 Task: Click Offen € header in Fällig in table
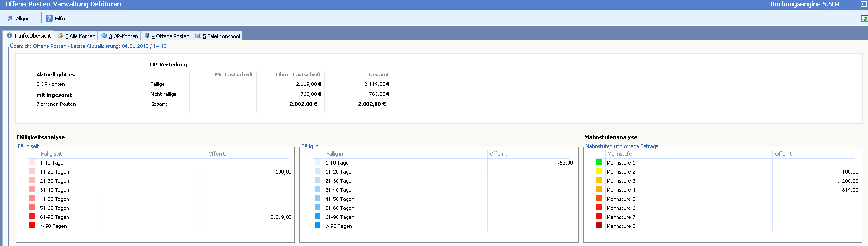tap(499, 154)
